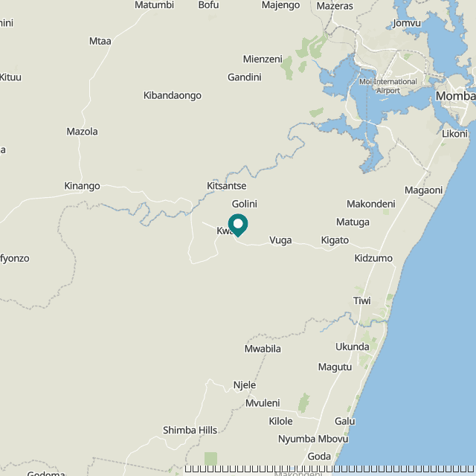476x476 pixels.
Task: Select the Kidzumo place label
Action: click(x=373, y=258)
